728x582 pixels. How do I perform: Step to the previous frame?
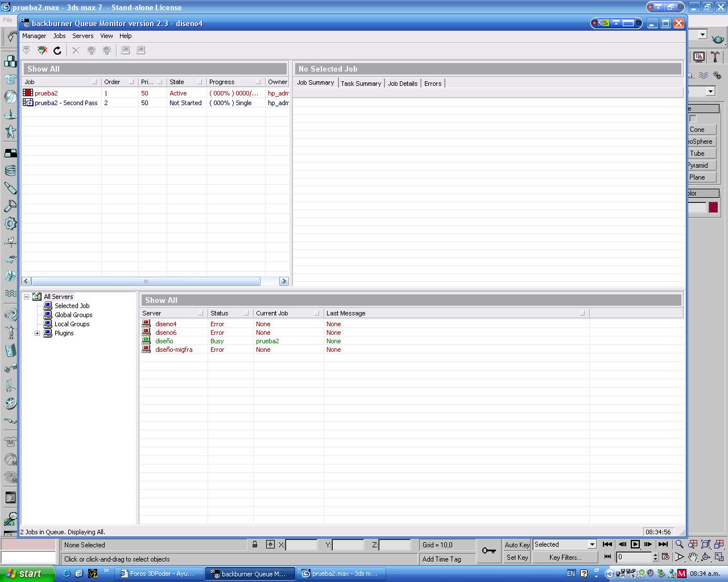(x=622, y=544)
